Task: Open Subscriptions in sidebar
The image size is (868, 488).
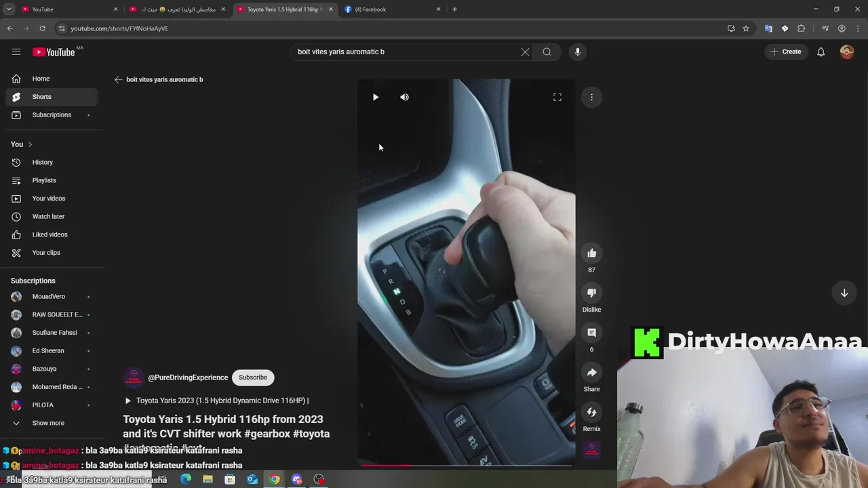Action: 52,115
